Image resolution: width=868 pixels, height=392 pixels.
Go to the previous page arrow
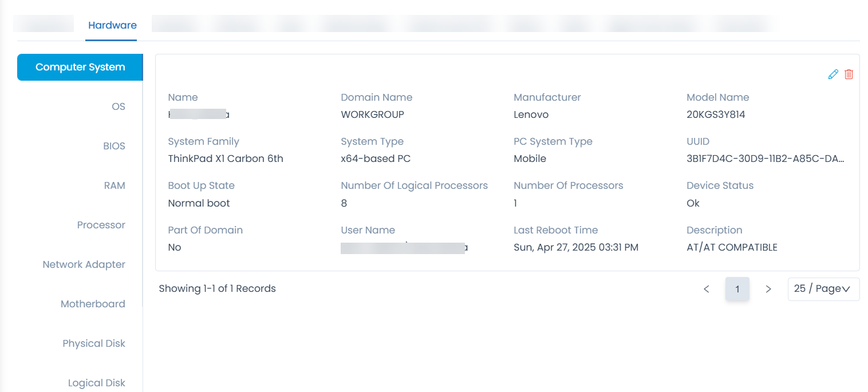pos(707,289)
